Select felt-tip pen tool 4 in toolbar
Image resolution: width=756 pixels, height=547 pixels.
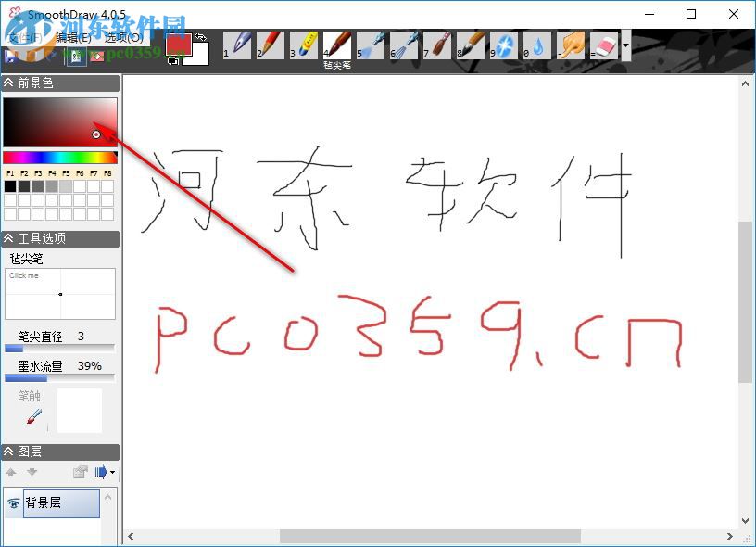(337, 43)
